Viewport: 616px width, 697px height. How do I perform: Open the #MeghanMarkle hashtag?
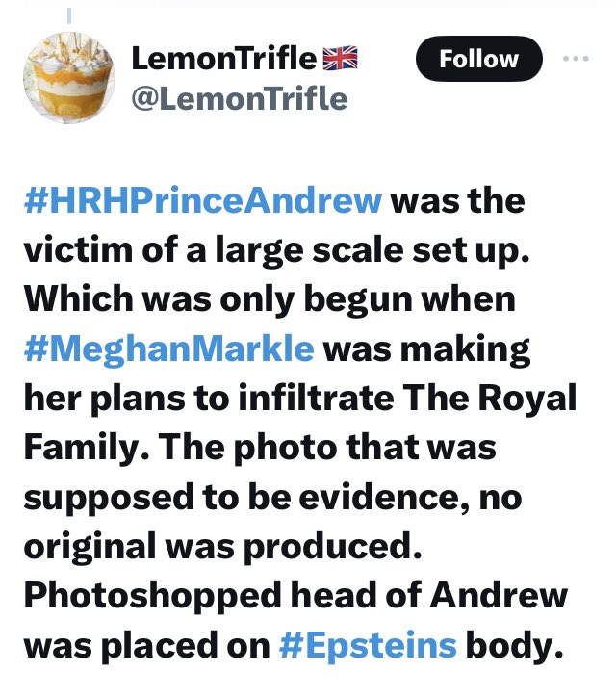click(168, 348)
